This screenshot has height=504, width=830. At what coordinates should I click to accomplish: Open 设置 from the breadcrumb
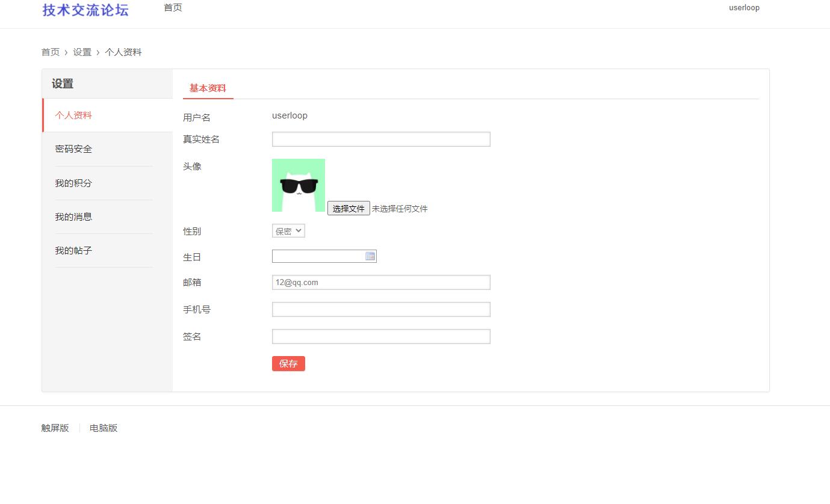[x=82, y=52]
